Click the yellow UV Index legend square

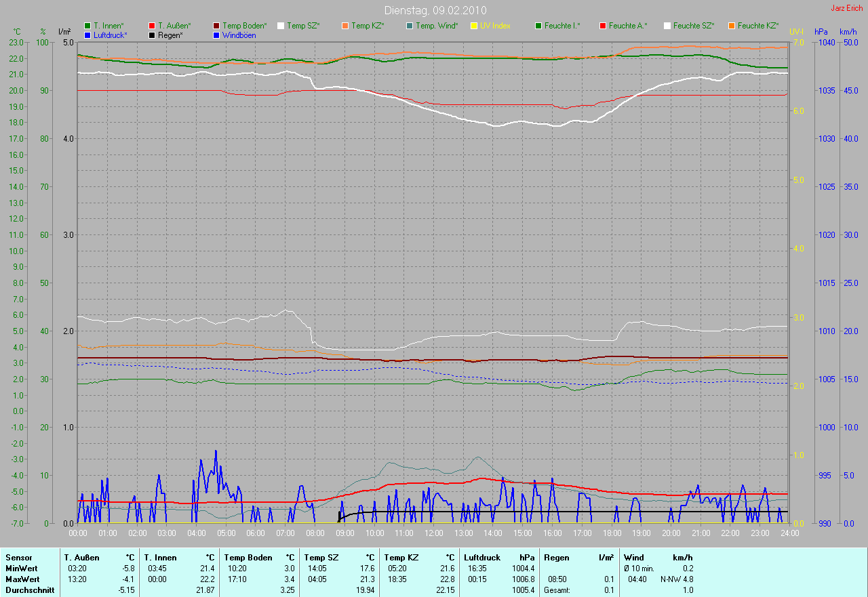click(474, 26)
